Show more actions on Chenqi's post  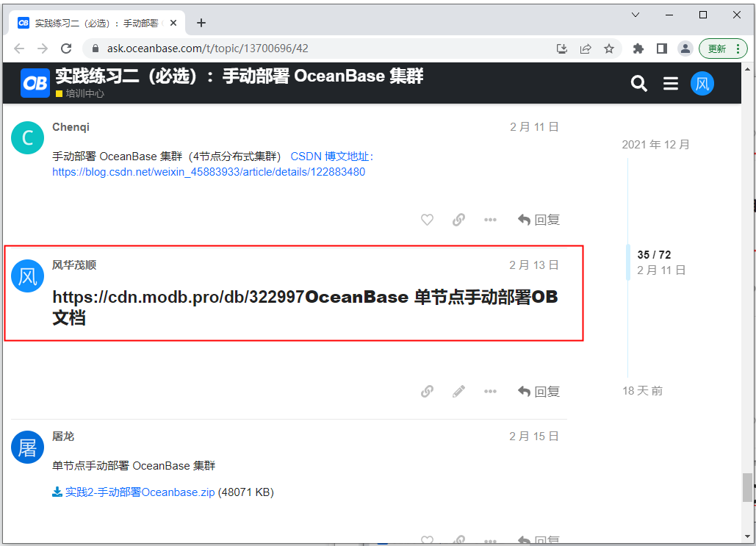pos(490,220)
